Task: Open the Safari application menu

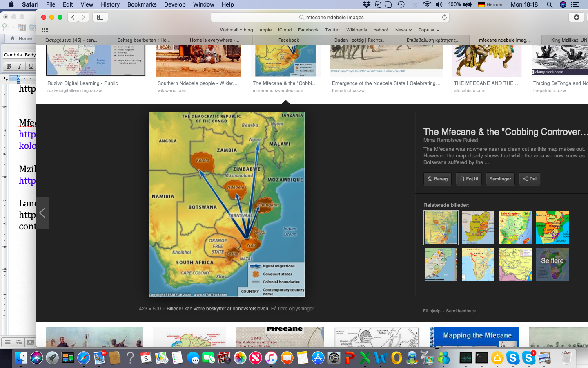Action: (30, 4)
